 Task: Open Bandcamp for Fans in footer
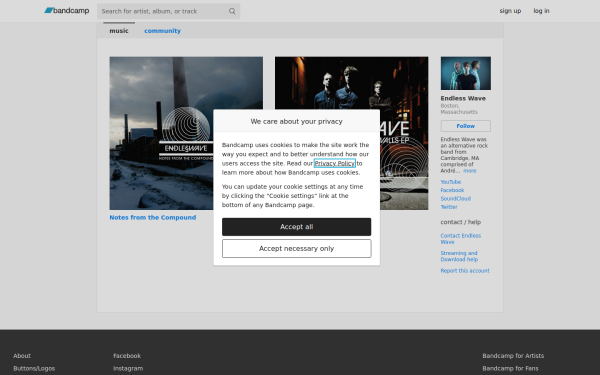tap(510, 368)
